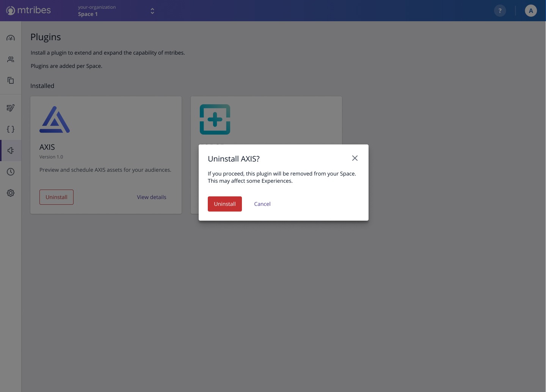Screen dimensions: 546x392
Task: Open the people audience sidebar icon
Action: pos(11,59)
